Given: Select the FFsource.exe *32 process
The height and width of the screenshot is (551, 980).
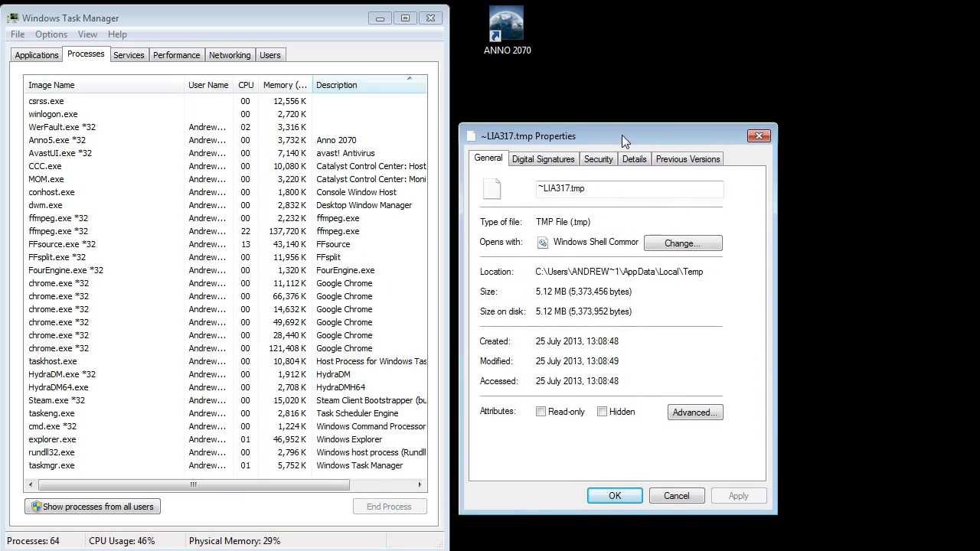Looking at the screenshot, I should point(225,244).
